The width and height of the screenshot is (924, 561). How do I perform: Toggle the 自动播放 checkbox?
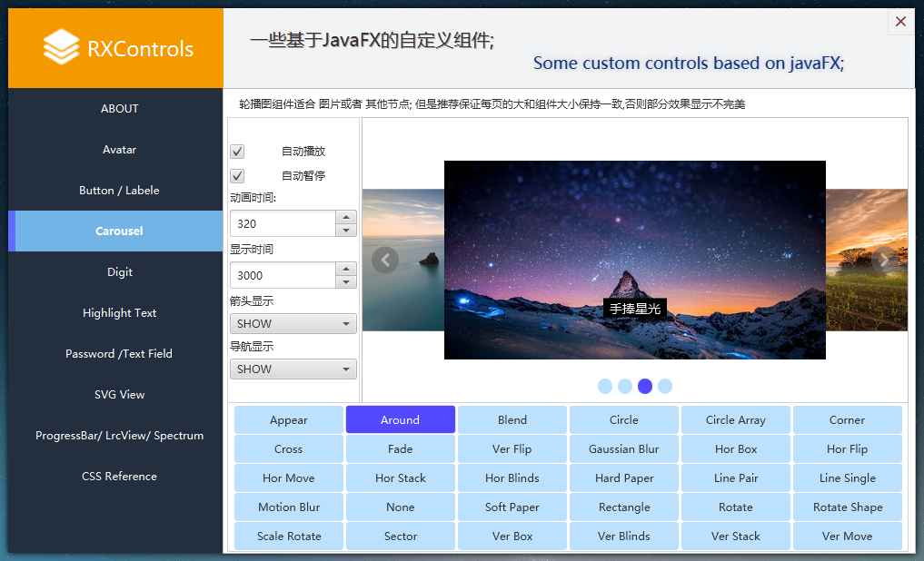point(237,152)
